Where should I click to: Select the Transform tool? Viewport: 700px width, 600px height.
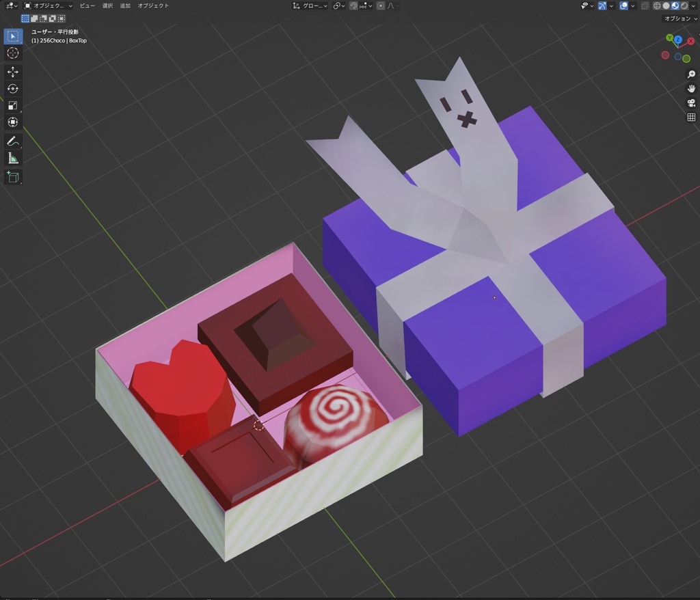pyautogui.click(x=13, y=122)
